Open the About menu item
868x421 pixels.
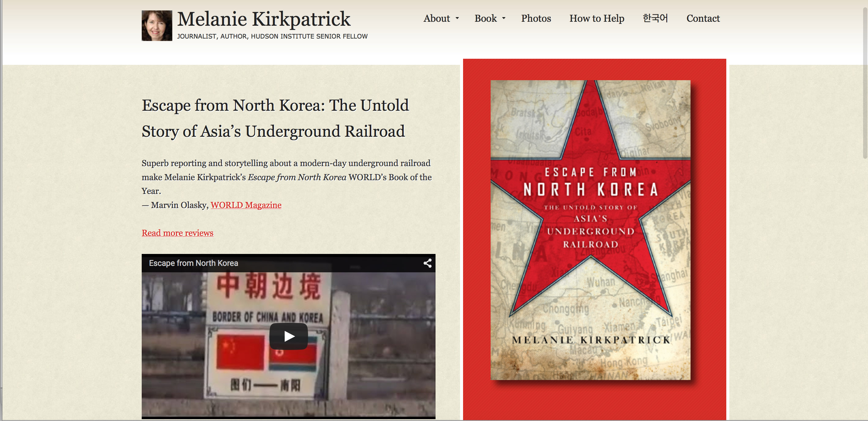pos(436,19)
